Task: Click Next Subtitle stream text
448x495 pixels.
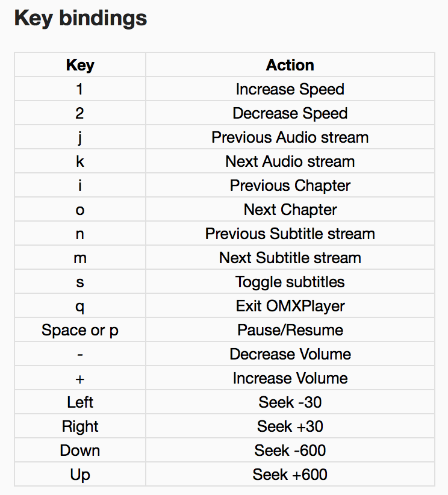Action: [290, 258]
